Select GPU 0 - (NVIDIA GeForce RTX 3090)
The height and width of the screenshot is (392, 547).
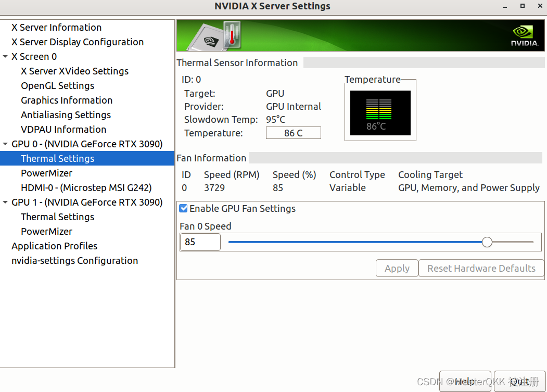click(87, 144)
